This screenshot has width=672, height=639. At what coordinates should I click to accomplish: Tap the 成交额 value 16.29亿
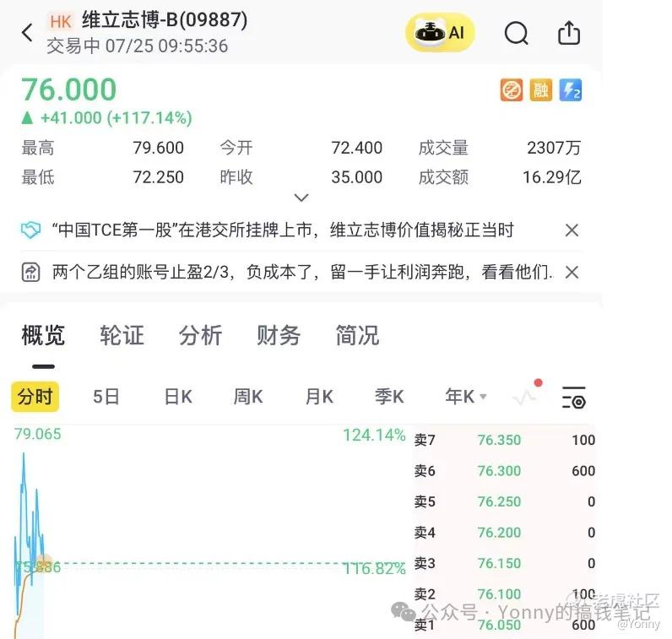[x=552, y=177]
